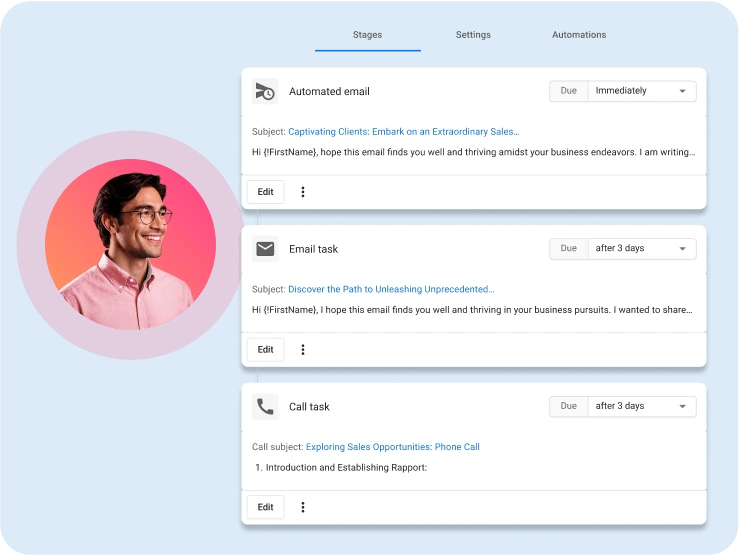The width and height of the screenshot is (739, 555).
Task: Open three-dot menu on Call task card
Action: tap(303, 507)
